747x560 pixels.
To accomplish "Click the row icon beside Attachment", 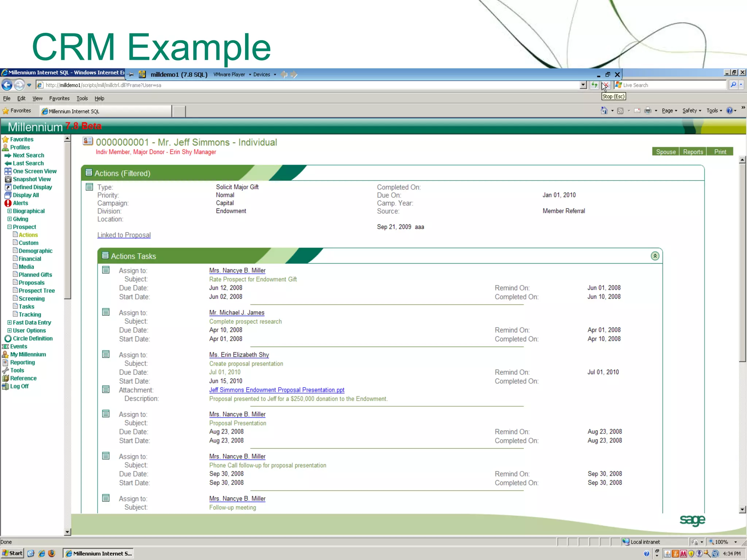I will (106, 389).
